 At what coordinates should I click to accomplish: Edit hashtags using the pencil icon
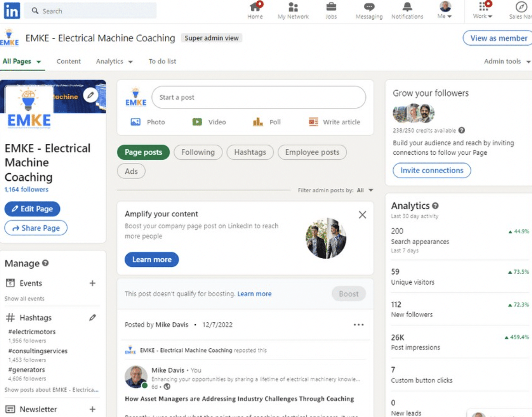93,318
